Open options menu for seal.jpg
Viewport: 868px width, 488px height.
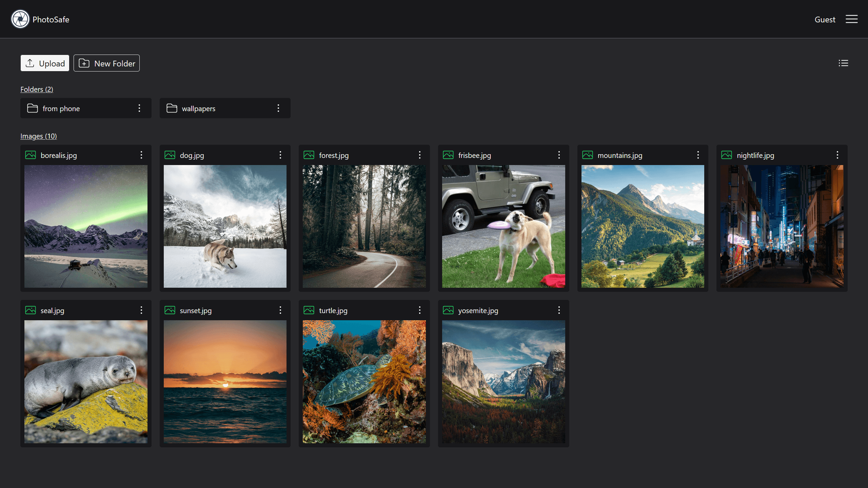point(141,310)
